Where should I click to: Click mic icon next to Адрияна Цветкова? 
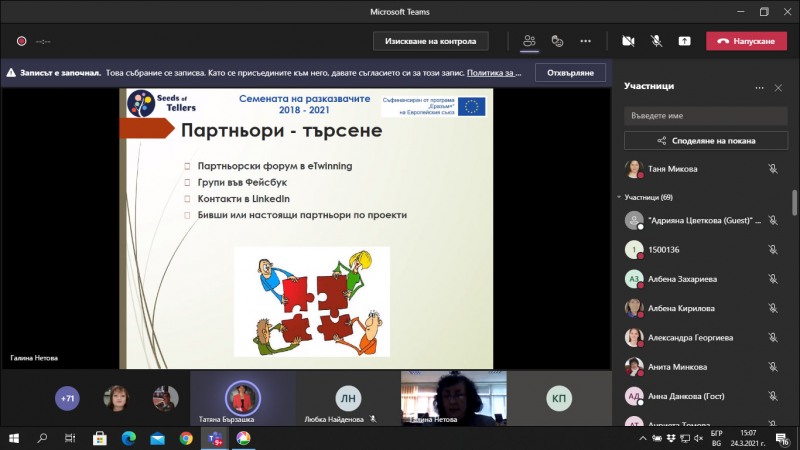coord(773,220)
